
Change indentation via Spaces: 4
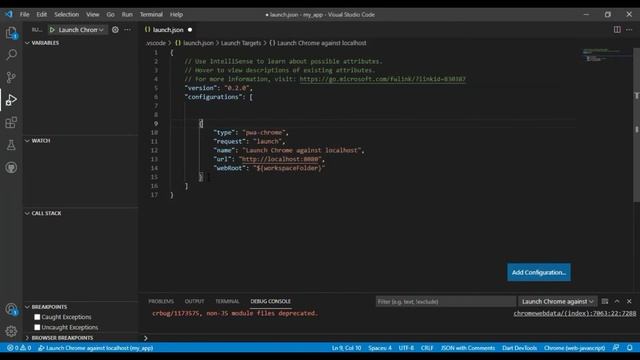tap(380, 348)
